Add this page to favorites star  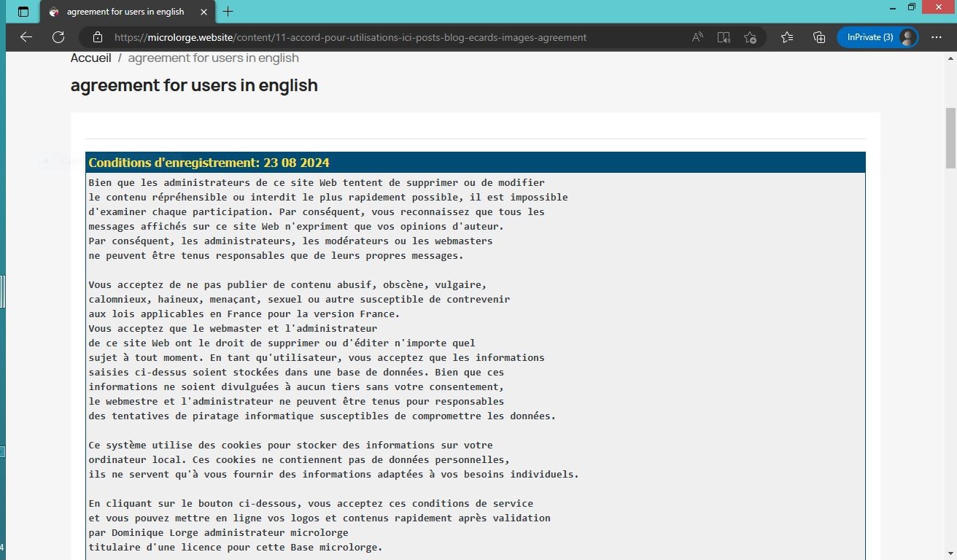tap(750, 37)
